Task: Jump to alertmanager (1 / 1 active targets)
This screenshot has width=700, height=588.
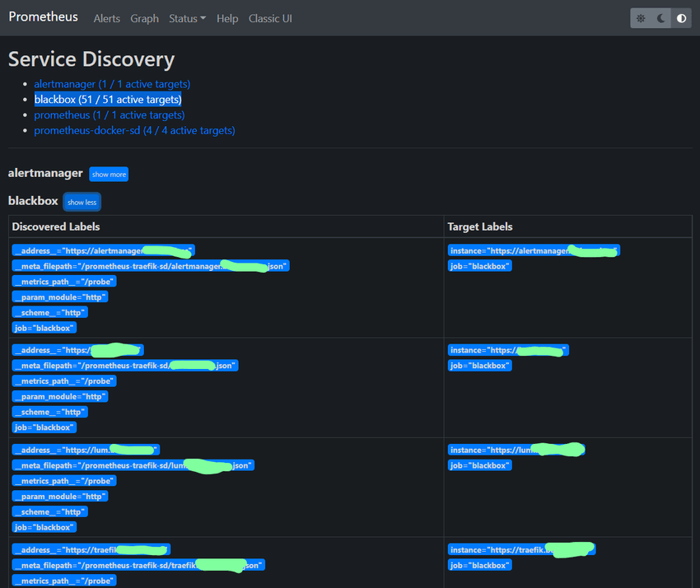Action: point(112,84)
